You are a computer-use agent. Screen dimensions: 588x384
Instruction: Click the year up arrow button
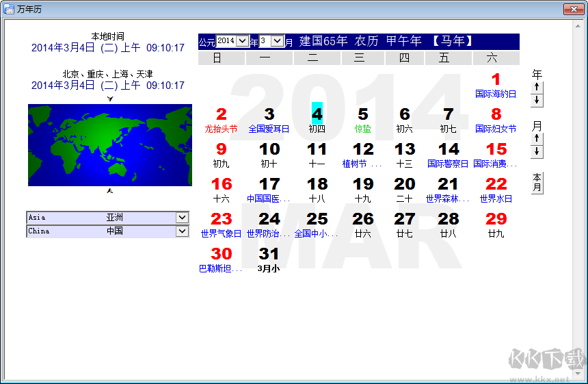pos(537,87)
